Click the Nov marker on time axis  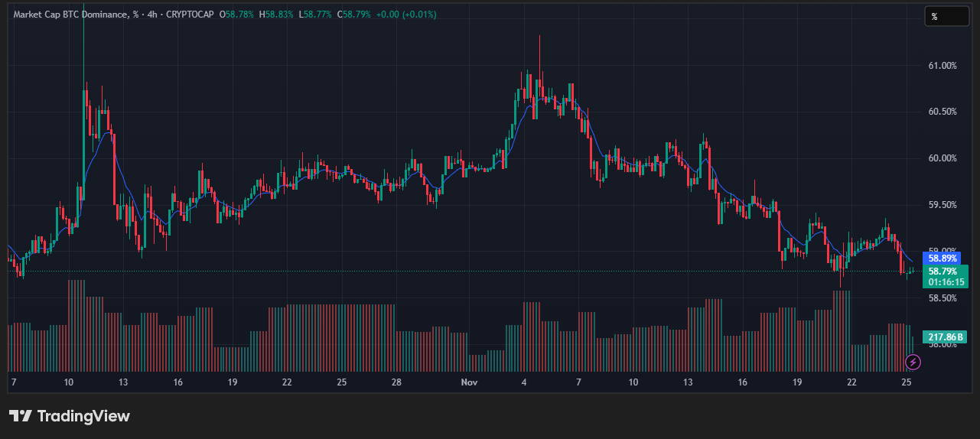tap(468, 382)
